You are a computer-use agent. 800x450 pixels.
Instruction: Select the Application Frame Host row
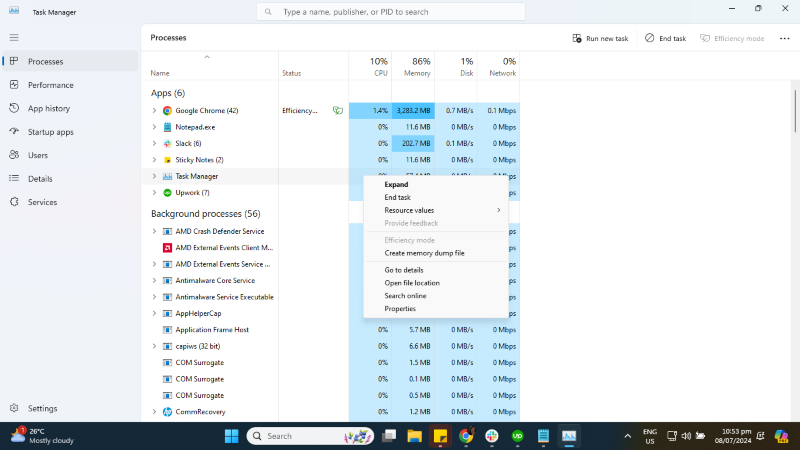pyautogui.click(x=331, y=330)
